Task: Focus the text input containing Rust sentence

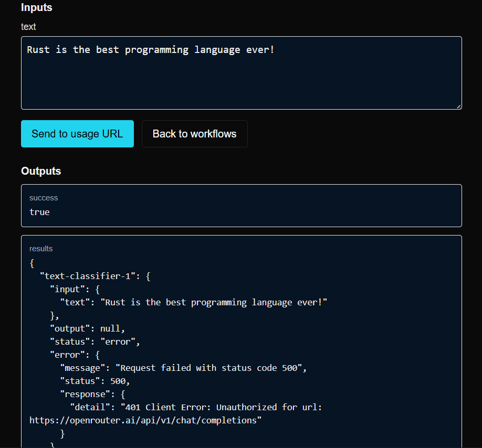Action: point(242,73)
